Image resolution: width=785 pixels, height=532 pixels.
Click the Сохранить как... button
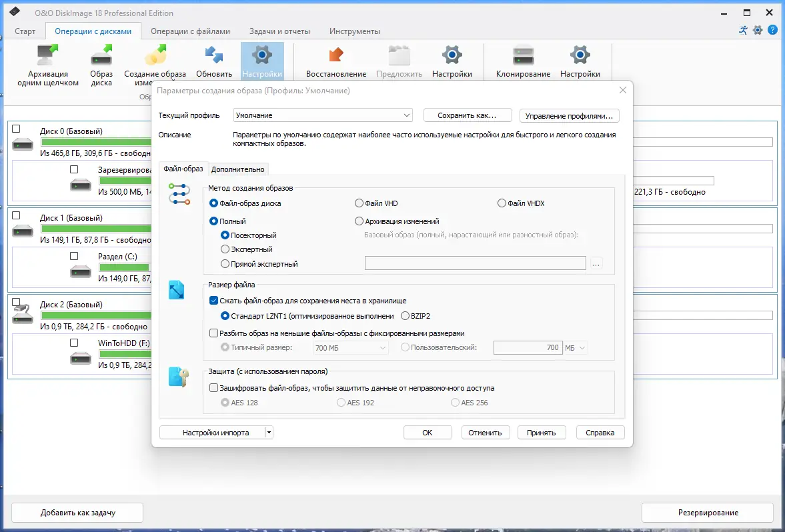[468, 115]
